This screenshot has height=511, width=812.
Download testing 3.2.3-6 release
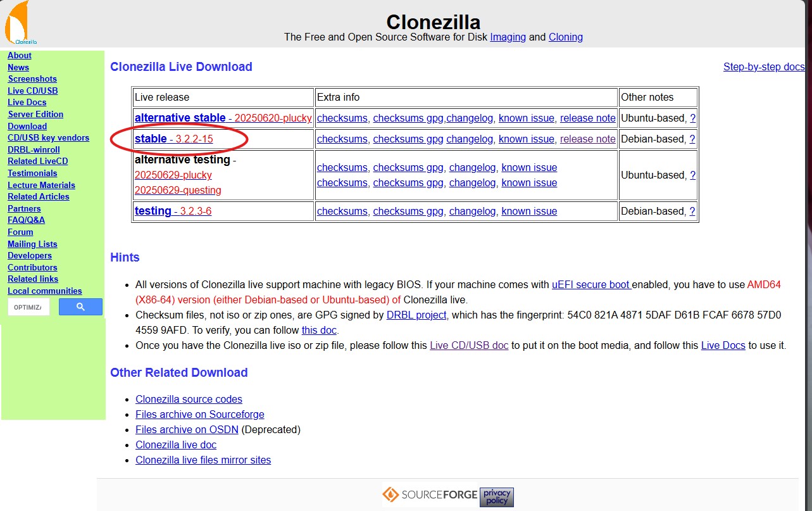[x=173, y=211]
